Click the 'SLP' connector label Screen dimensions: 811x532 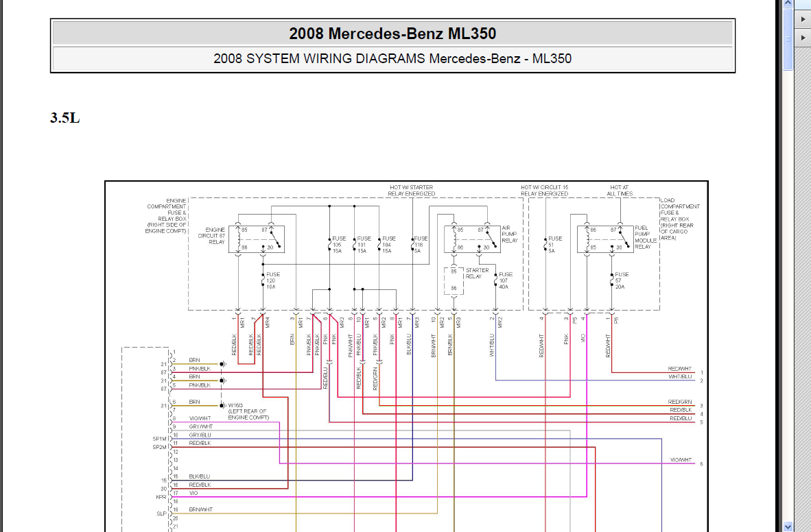[x=161, y=513]
